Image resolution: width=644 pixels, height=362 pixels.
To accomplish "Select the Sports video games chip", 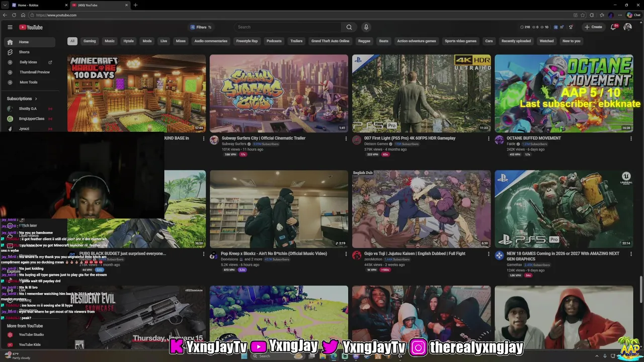I will pyautogui.click(x=460, y=41).
